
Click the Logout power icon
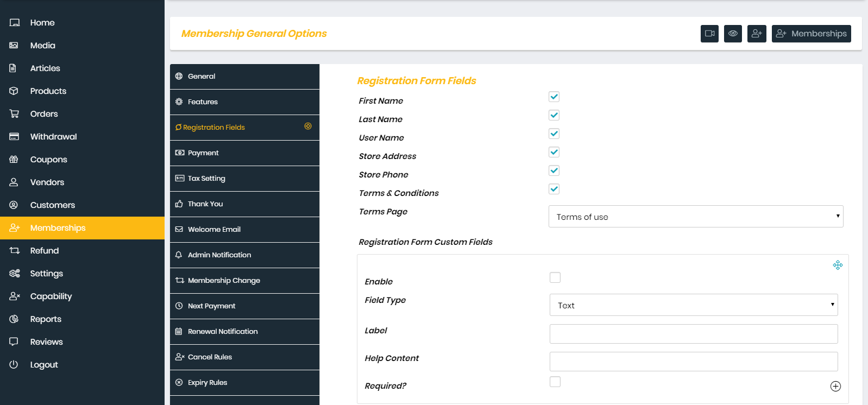pos(14,365)
